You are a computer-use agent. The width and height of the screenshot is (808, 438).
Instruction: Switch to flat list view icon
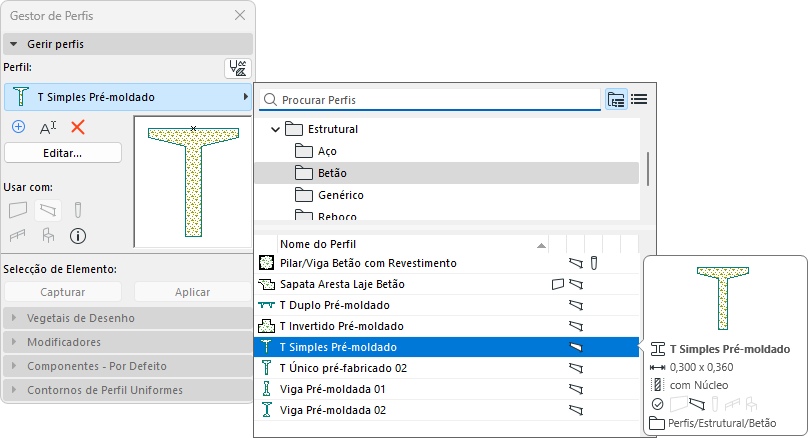pos(640,99)
